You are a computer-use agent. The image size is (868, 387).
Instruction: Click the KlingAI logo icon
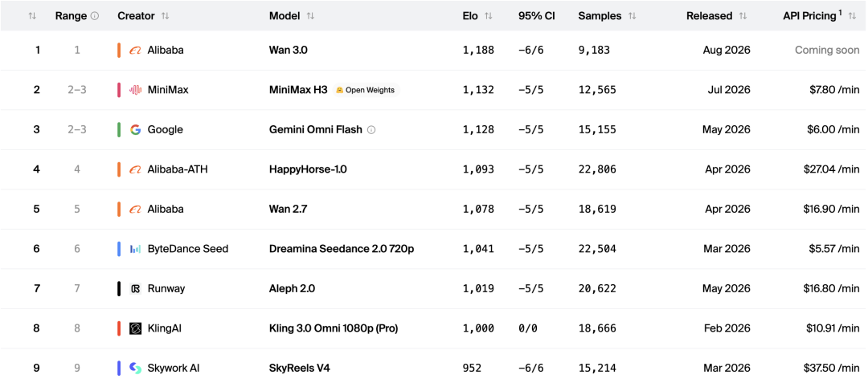(x=135, y=328)
